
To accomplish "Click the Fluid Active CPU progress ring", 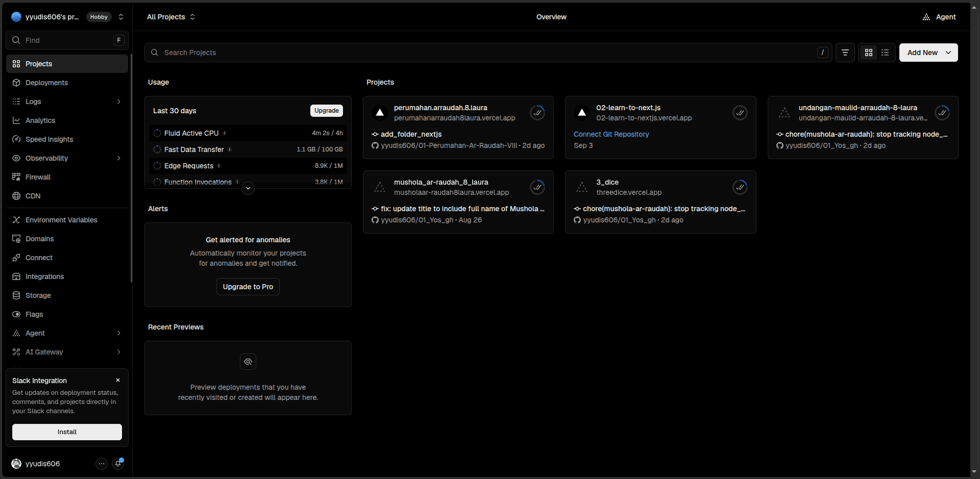I will pos(157,133).
